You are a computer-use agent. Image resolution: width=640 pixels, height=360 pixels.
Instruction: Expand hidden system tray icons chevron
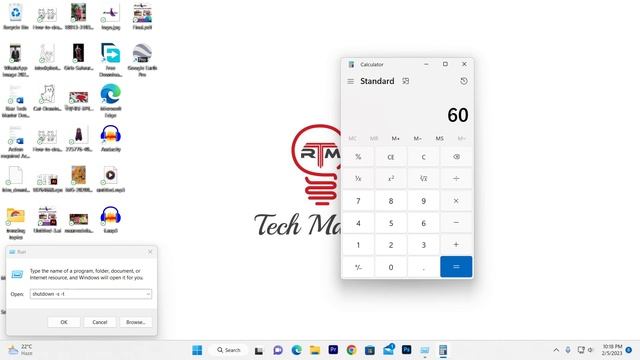[556, 350]
